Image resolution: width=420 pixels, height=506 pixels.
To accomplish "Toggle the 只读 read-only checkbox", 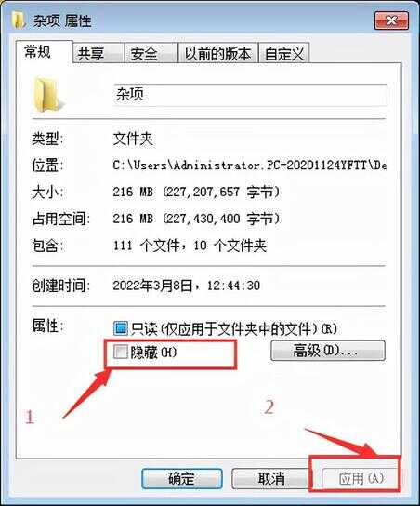I will [x=120, y=328].
